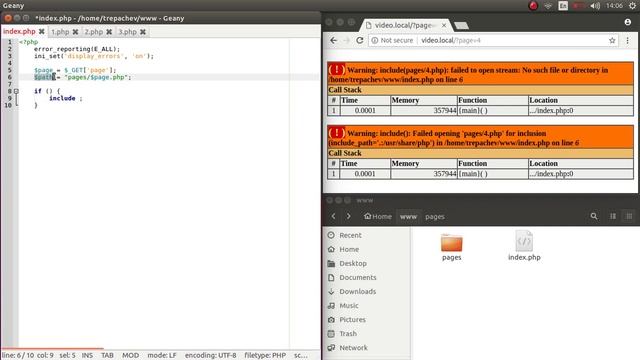Switch file manager to list view
The image size is (640, 360).
pos(613,216)
